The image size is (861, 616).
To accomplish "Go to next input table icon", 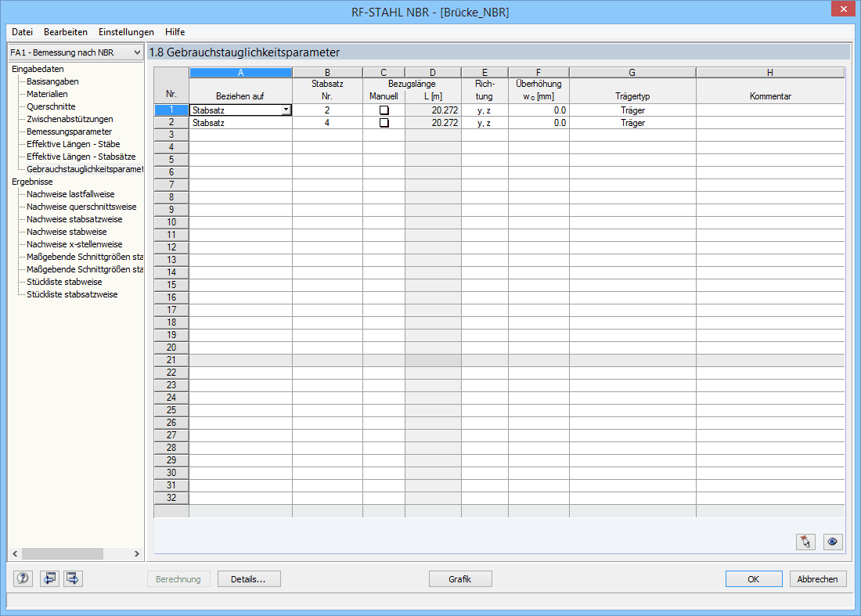I will 73,578.
